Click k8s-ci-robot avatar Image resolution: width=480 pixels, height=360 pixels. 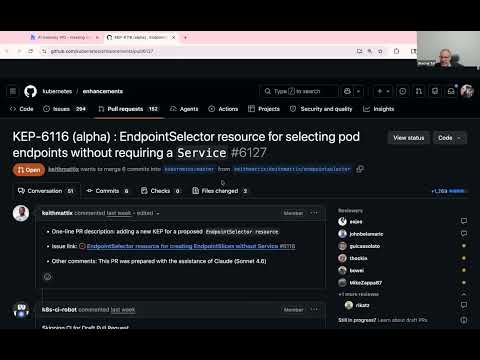21,310
